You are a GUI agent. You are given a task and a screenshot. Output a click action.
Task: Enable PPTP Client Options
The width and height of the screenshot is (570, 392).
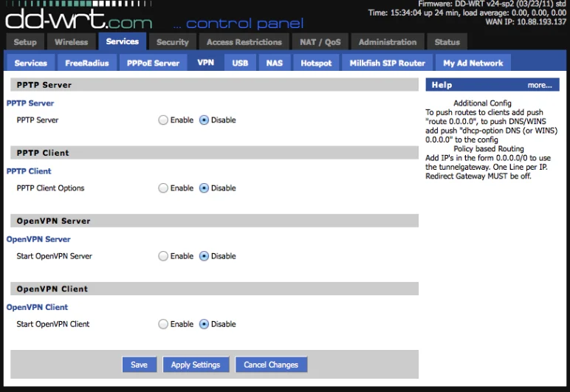(x=163, y=188)
